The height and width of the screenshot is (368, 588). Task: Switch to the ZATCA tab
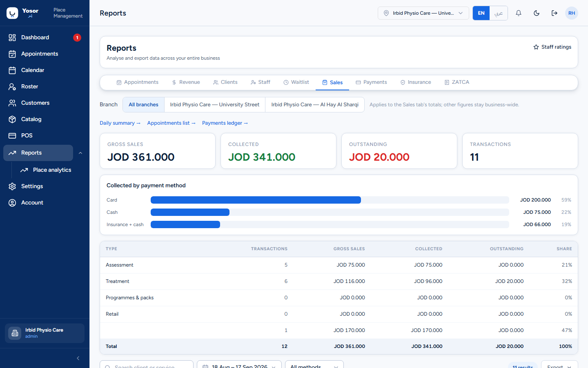tap(457, 82)
